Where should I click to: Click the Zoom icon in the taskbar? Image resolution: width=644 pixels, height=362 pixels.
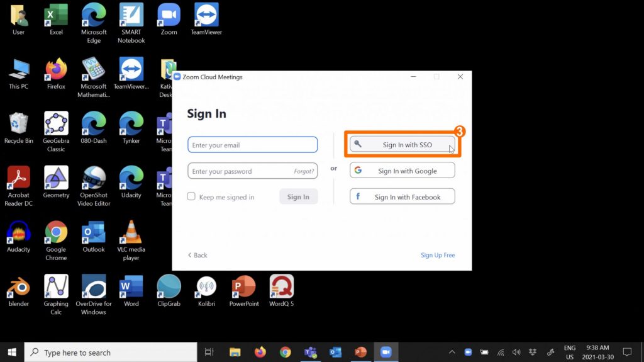pyautogui.click(x=386, y=352)
